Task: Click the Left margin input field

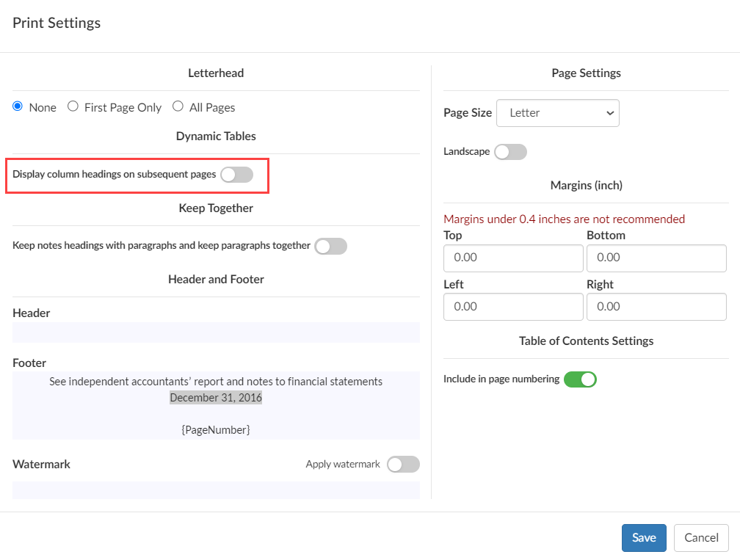Action: click(x=513, y=307)
